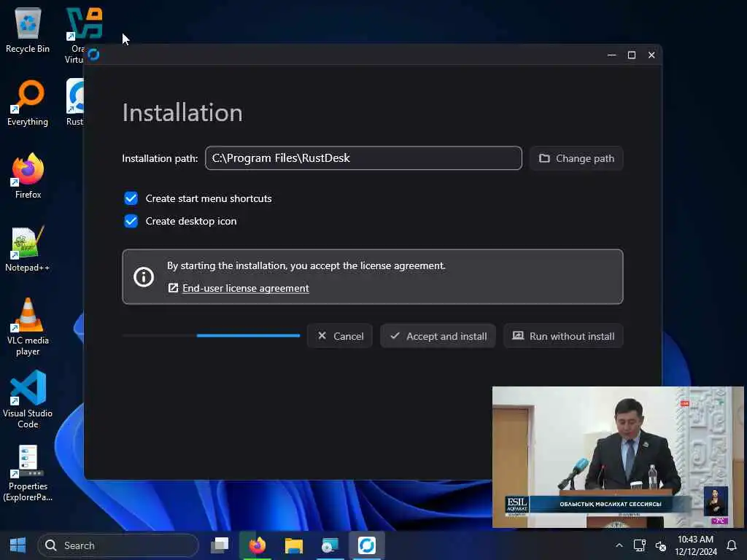Viewport: 747px width, 560px height.
Task: Click network display icon in system tray
Action: point(639,545)
